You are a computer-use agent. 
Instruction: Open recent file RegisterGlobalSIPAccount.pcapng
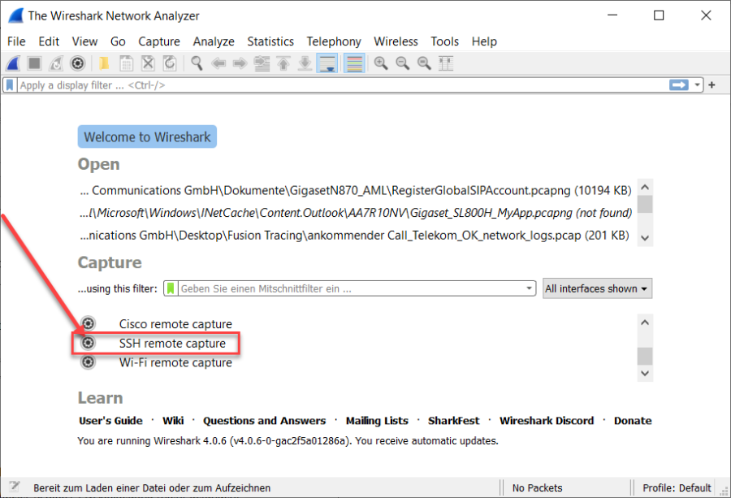click(356, 190)
